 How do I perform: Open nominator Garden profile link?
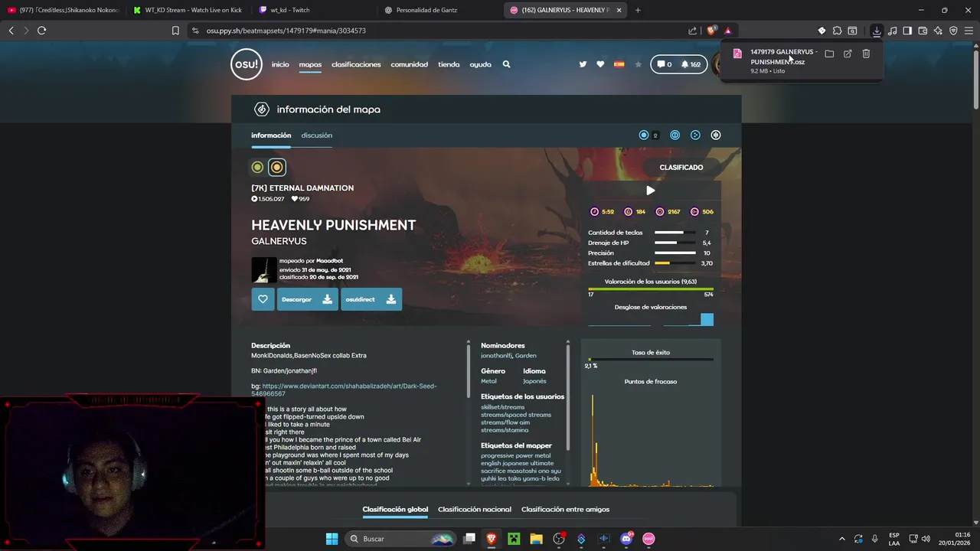(x=526, y=356)
